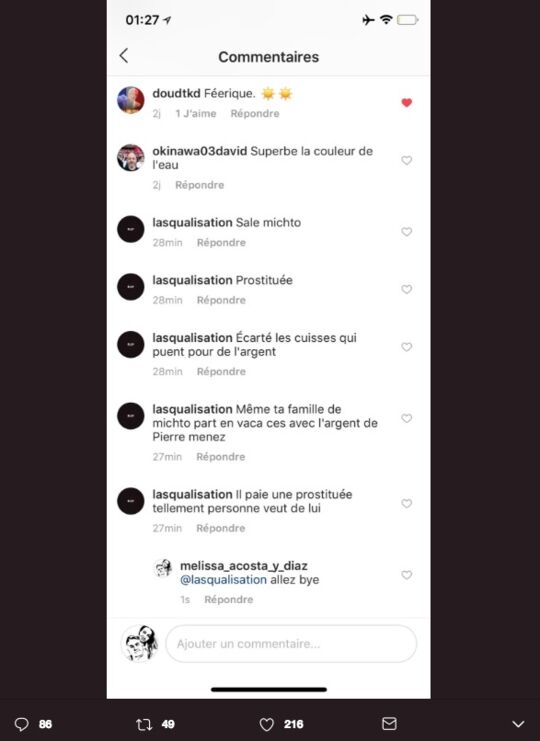The image size is (540, 741).
Task: Retweet using the arrows icon
Action: point(144,724)
